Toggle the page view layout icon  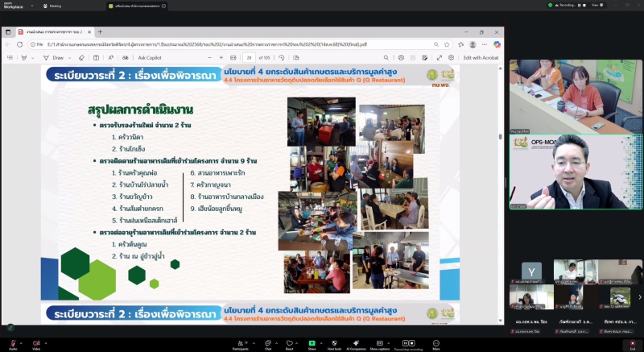click(x=295, y=58)
